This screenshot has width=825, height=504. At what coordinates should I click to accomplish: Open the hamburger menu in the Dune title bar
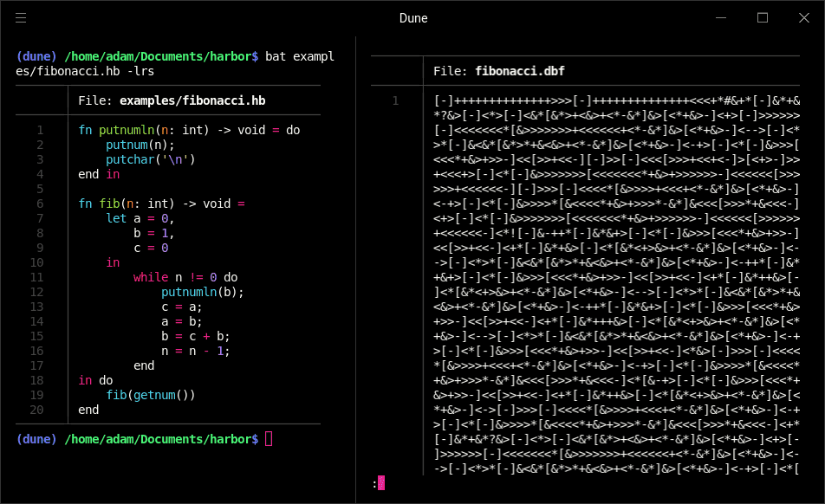(x=21, y=18)
